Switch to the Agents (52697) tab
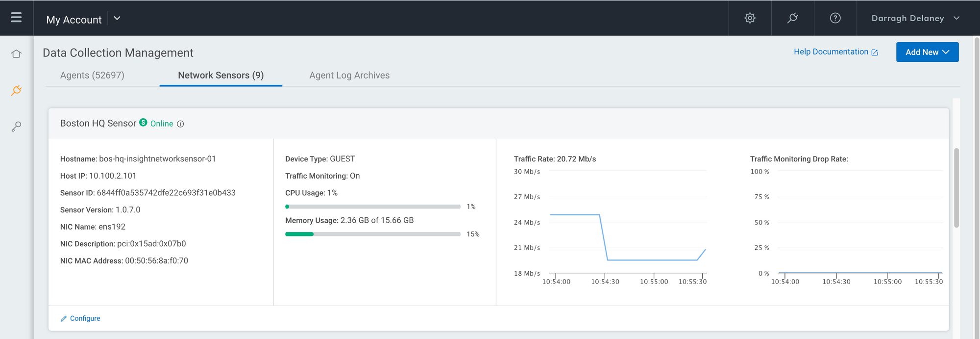 pos(92,76)
